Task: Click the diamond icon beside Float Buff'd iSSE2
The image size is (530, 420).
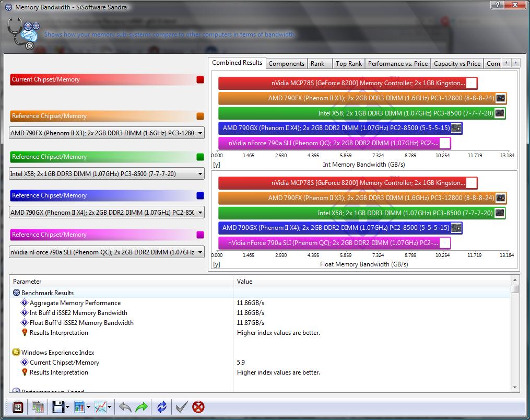Action: [x=25, y=323]
